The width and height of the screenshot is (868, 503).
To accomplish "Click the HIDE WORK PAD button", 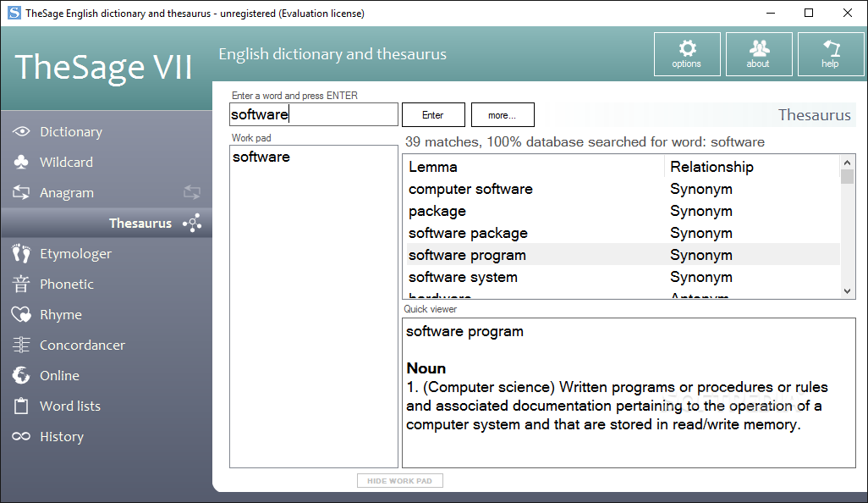I will point(399,481).
